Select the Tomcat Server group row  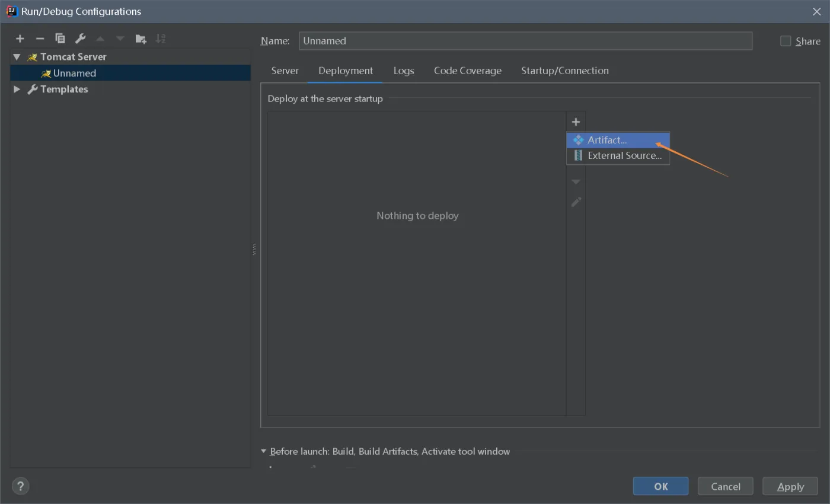coord(130,57)
